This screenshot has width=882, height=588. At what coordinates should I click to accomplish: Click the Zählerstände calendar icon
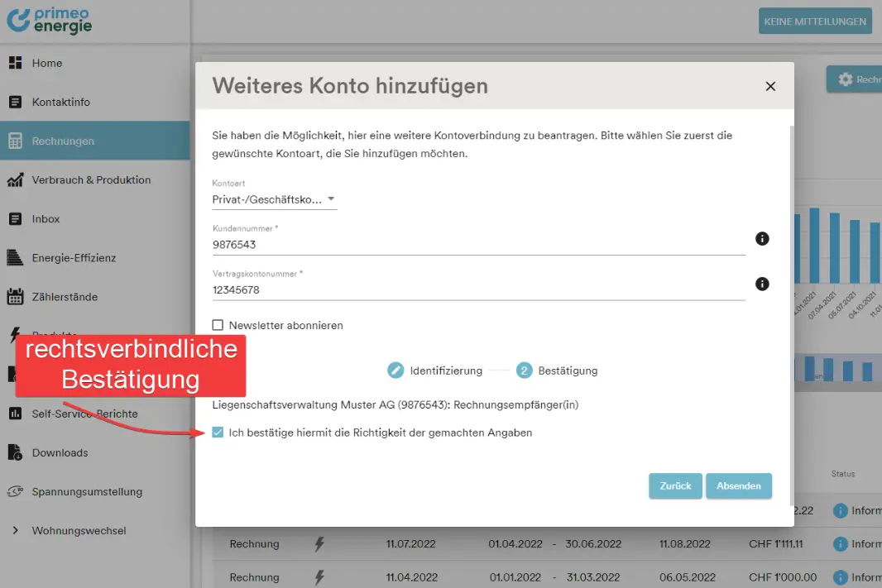[15, 297]
